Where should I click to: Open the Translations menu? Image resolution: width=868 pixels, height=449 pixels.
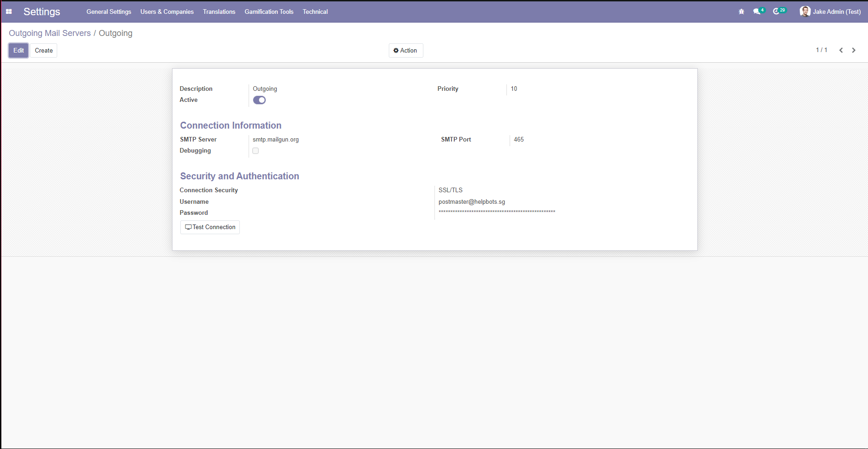coord(219,12)
